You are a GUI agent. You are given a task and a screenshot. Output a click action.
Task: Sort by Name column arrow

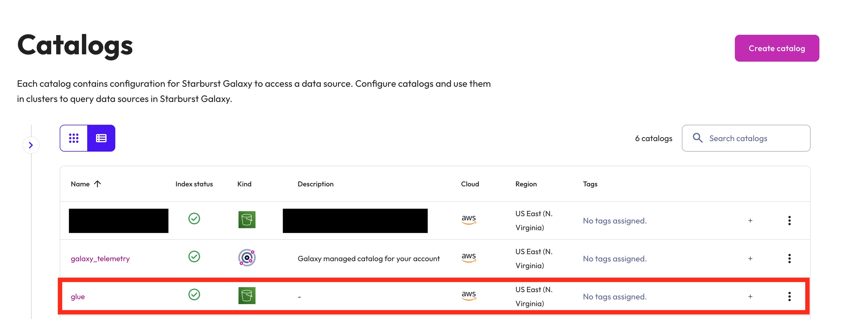pos(97,184)
